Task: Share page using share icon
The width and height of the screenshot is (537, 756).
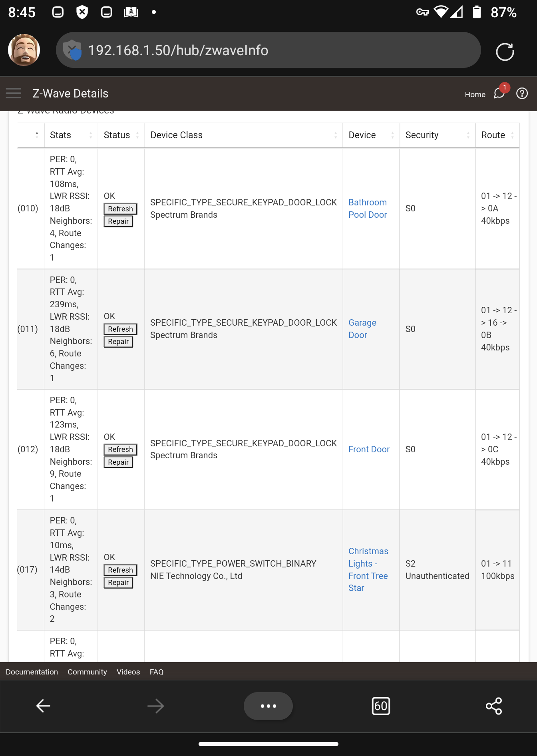Action: click(x=494, y=706)
